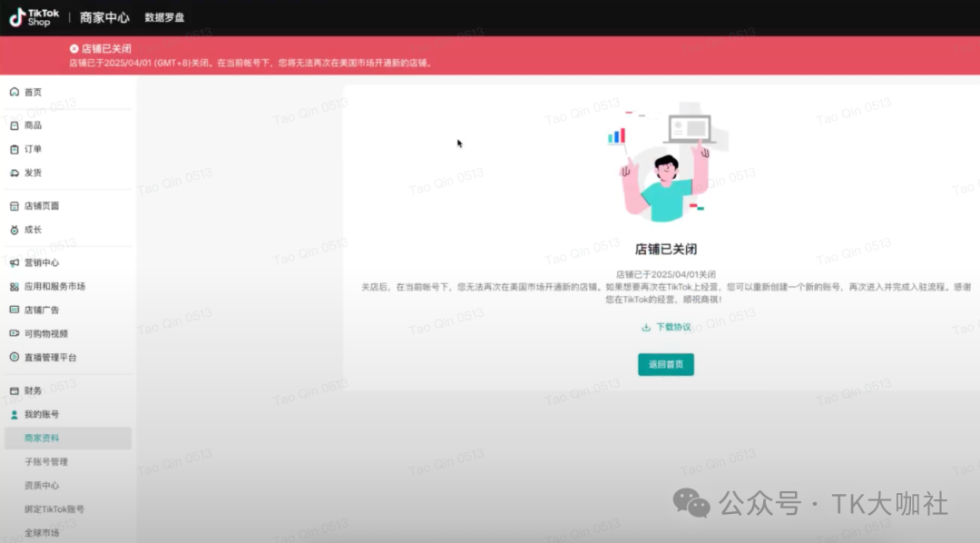Open the 财务 sidebar section
The height and width of the screenshot is (543, 980).
(x=33, y=390)
